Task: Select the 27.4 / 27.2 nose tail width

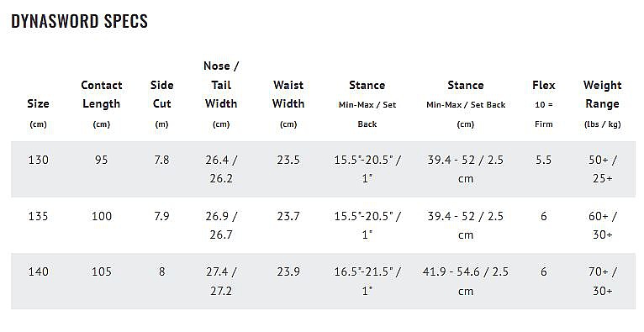Action: point(221,281)
